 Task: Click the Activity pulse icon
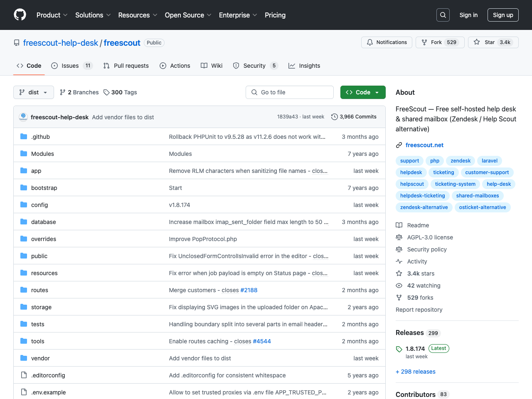(399, 261)
